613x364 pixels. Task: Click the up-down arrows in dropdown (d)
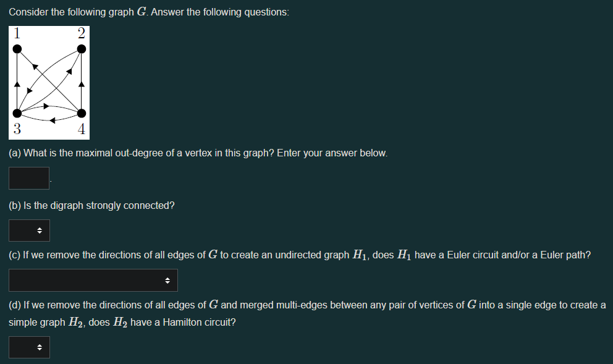point(38,347)
